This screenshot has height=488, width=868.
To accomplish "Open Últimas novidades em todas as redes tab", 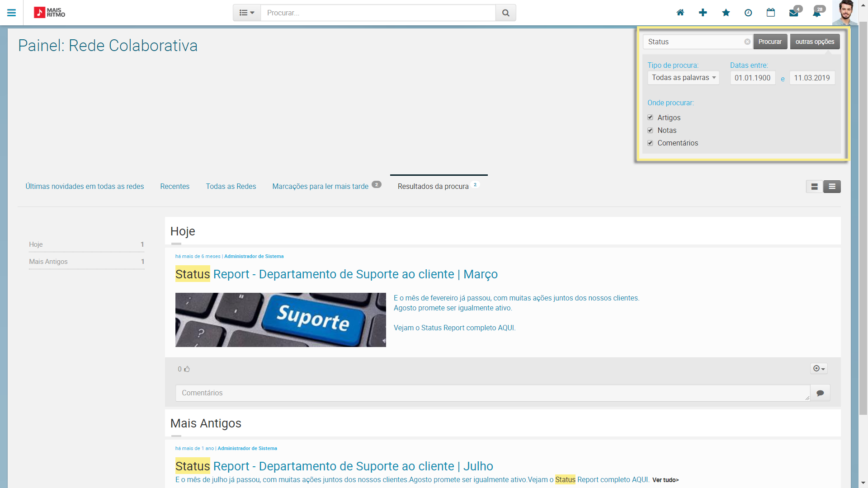I will pyautogui.click(x=85, y=186).
